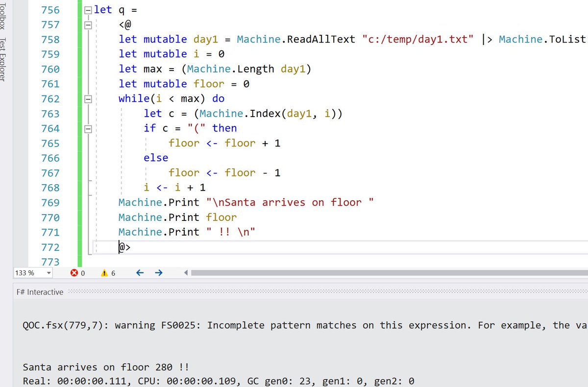Navigate backward with the left arrow

[140, 273]
